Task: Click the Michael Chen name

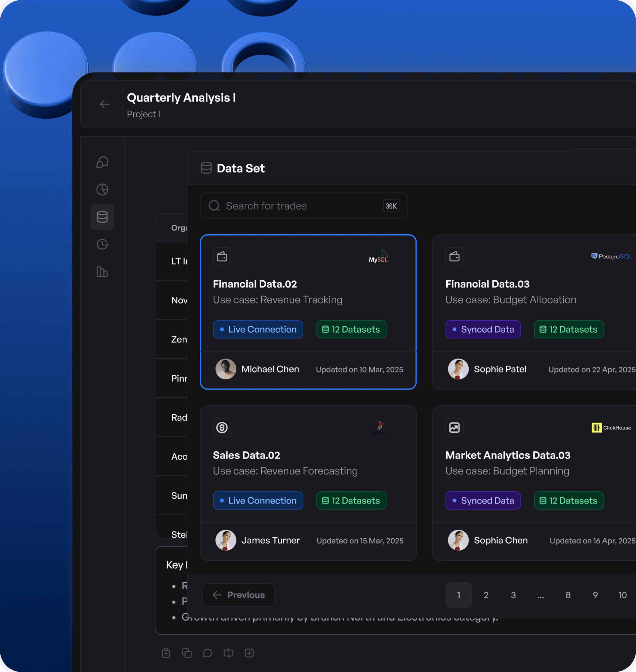Action: point(270,369)
